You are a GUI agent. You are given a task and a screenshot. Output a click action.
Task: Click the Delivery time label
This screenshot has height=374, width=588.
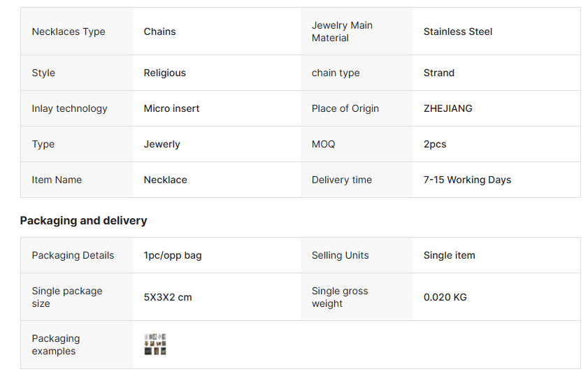[x=341, y=180]
